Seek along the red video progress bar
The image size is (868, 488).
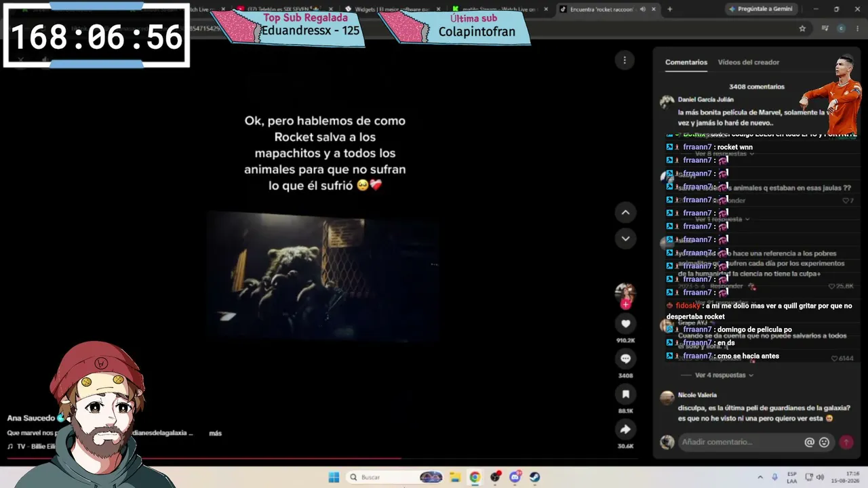(x=322, y=459)
